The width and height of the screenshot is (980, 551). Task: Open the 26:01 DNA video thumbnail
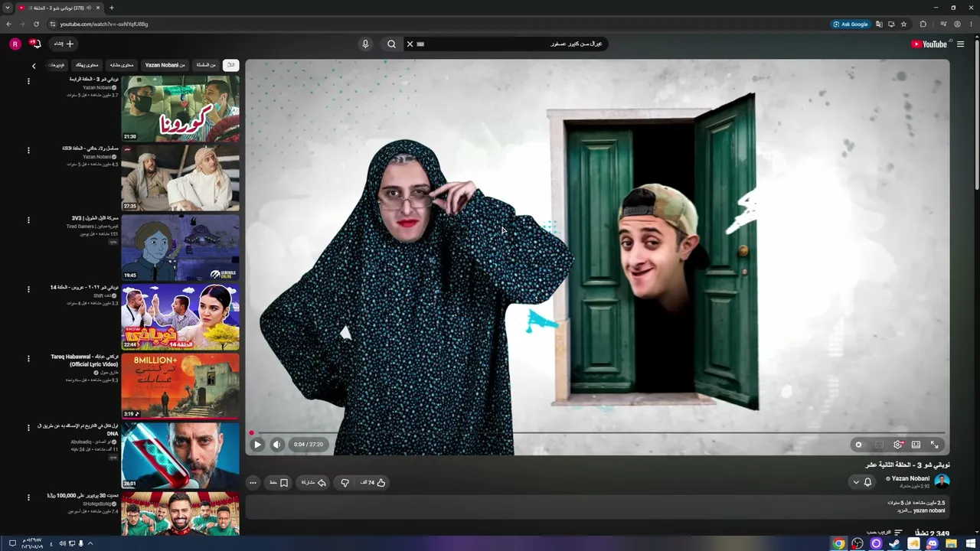(x=180, y=455)
